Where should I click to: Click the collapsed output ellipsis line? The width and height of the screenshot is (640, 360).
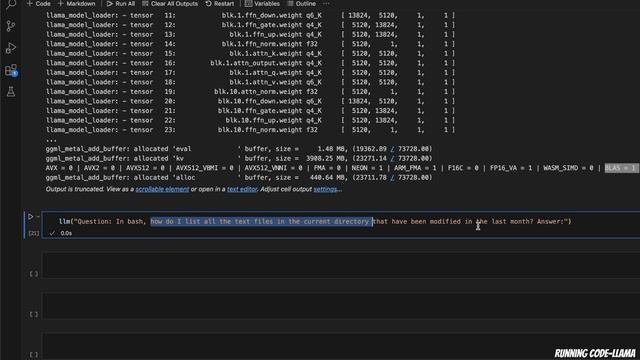tap(51, 140)
